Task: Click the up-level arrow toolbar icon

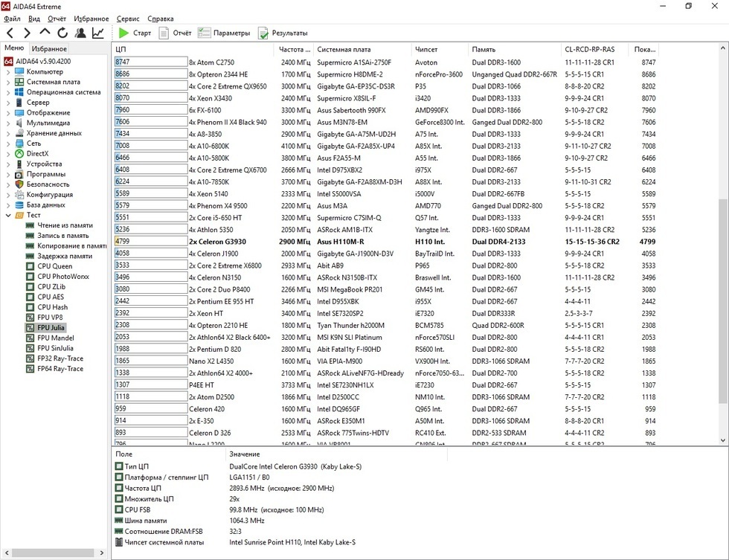Action: tap(45, 31)
